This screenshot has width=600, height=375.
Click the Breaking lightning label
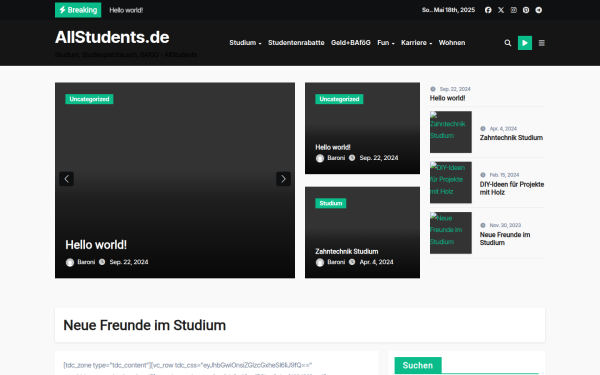(x=78, y=10)
